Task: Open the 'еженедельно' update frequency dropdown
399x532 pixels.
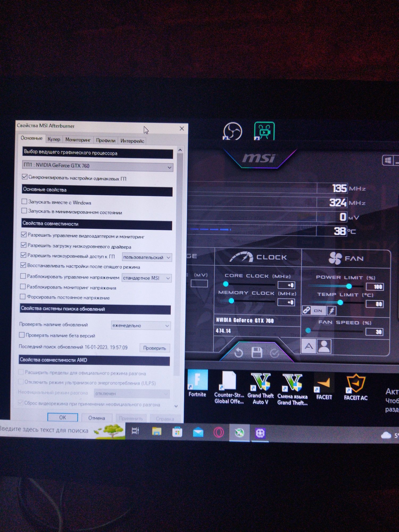Action: tap(141, 325)
